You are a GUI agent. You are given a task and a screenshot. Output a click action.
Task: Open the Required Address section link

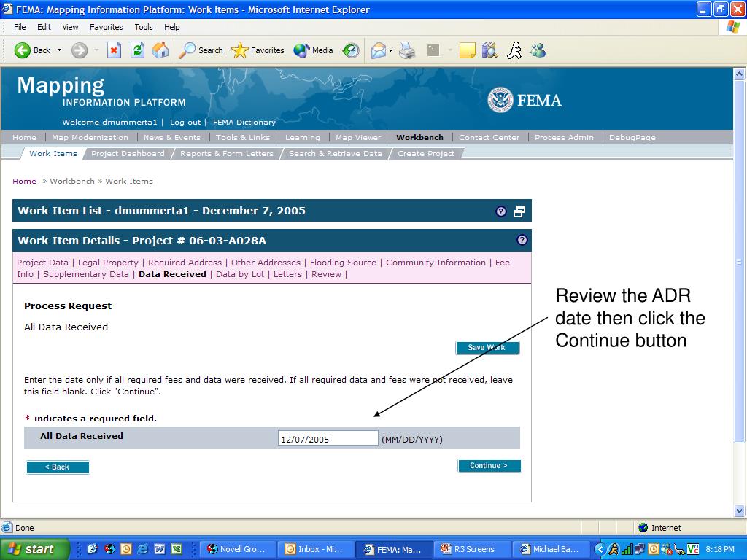click(185, 262)
